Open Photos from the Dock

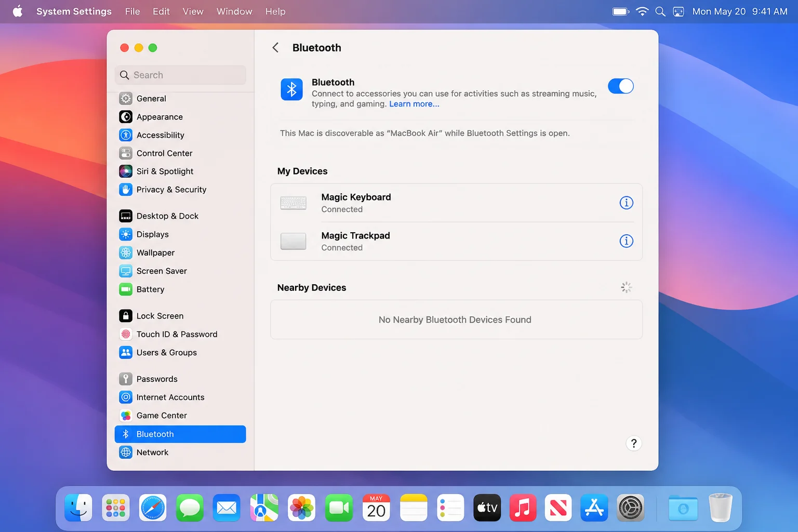click(301, 508)
